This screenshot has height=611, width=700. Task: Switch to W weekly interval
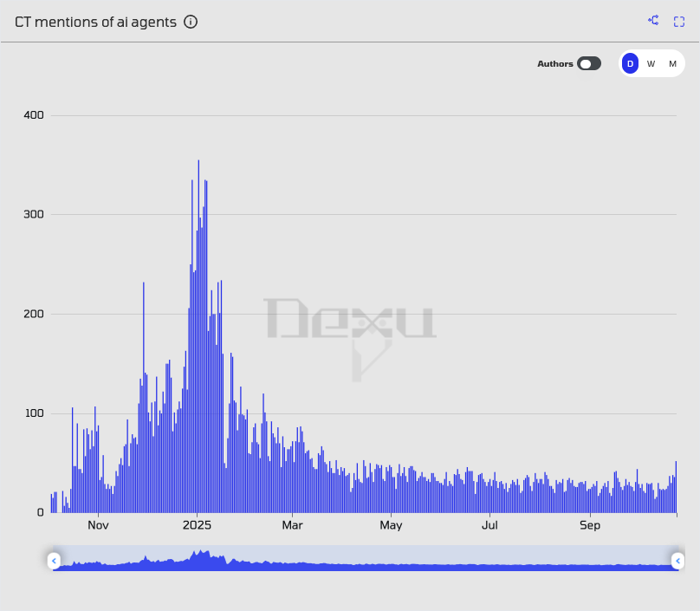651,63
